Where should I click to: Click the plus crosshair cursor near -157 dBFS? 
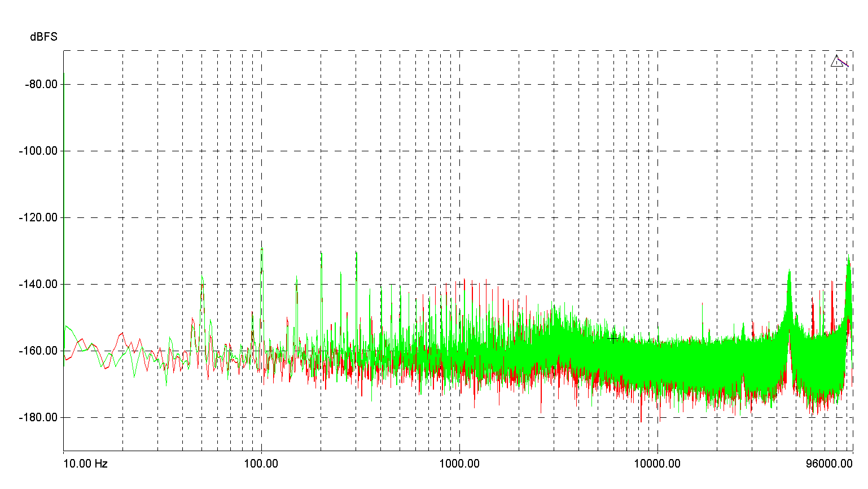coord(613,339)
